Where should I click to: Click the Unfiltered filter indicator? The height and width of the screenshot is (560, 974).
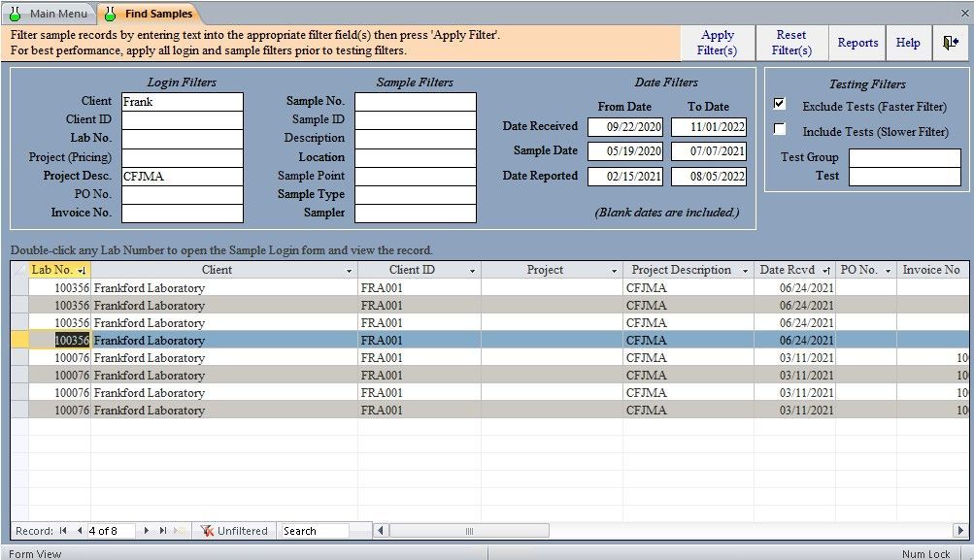[233, 531]
